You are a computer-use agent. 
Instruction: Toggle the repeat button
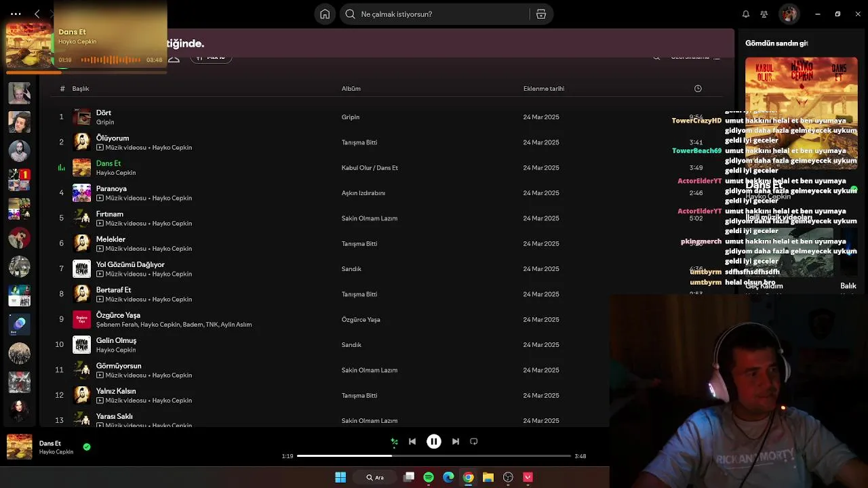(x=474, y=441)
